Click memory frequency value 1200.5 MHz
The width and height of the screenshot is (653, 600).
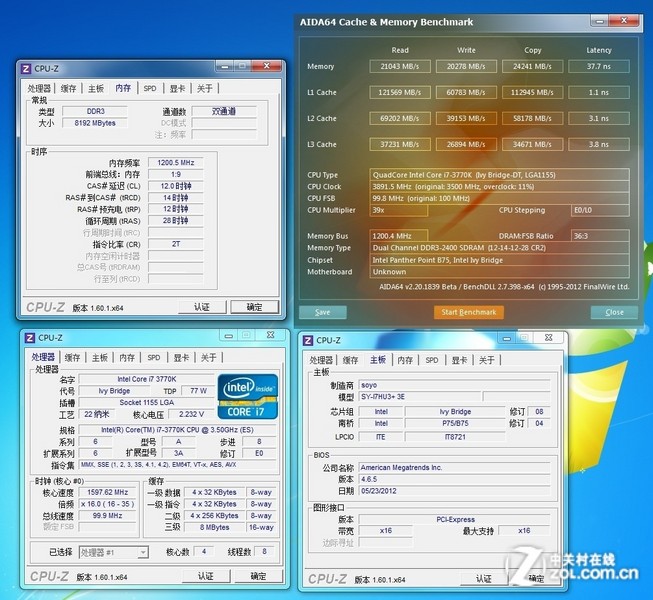click(176, 163)
